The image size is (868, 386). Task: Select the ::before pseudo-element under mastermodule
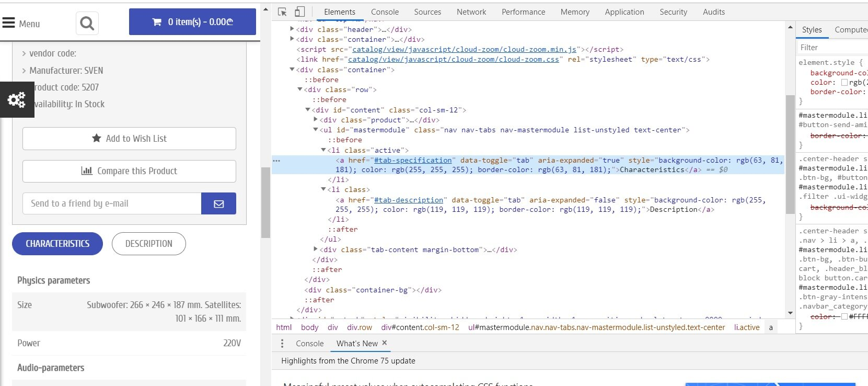(345, 140)
